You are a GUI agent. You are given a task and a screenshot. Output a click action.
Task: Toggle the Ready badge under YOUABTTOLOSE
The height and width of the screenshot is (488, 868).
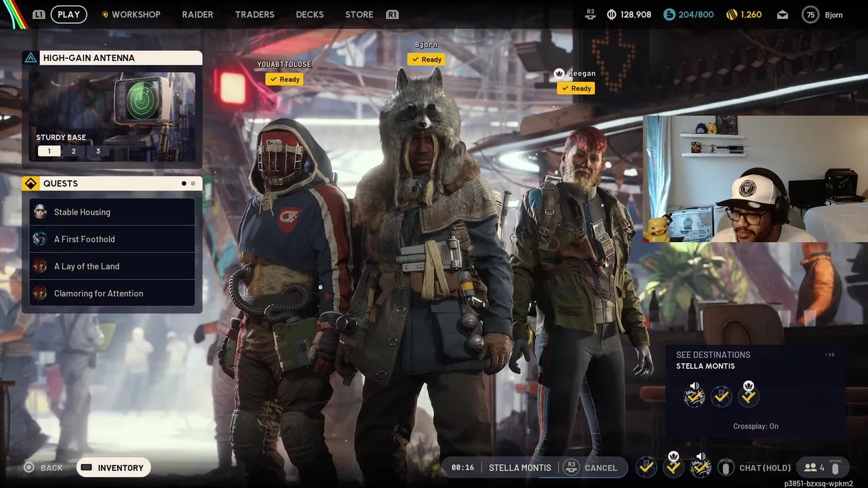coord(284,79)
